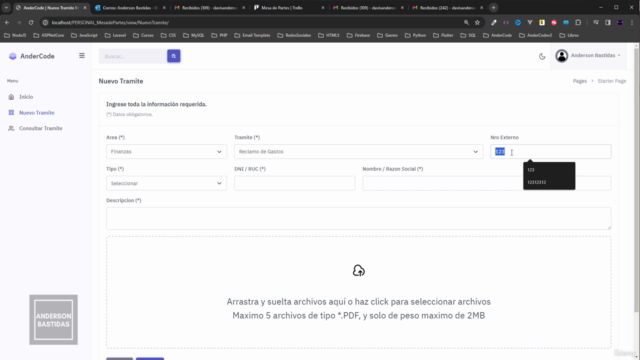Open the MySQL bookmark folder
This screenshot has height=360, width=640.
(194, 36)
